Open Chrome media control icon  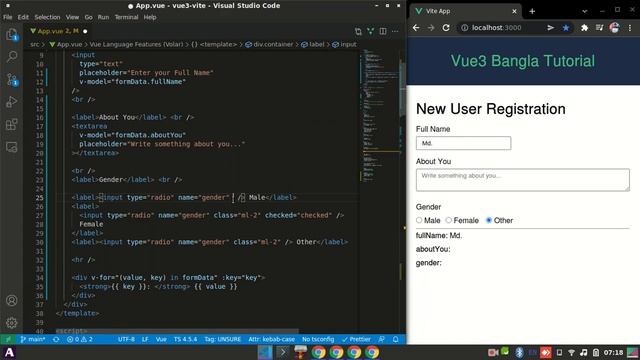point(599,28)
